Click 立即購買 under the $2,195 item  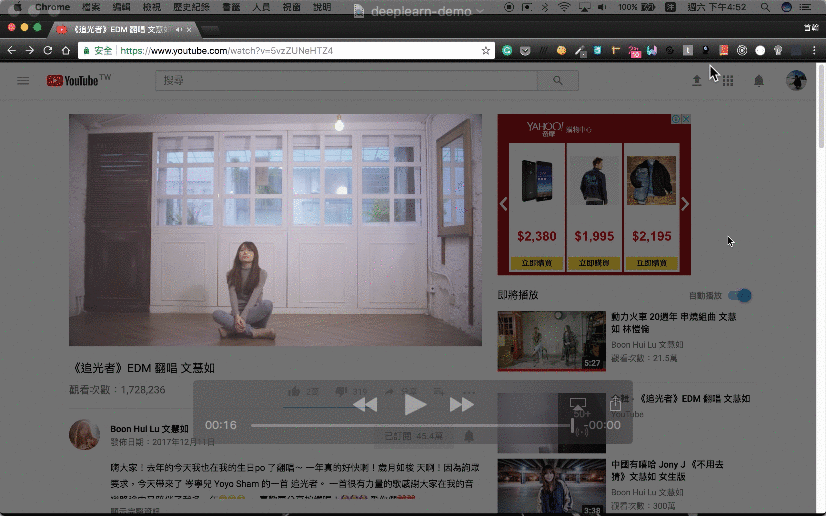click(652, 263)
